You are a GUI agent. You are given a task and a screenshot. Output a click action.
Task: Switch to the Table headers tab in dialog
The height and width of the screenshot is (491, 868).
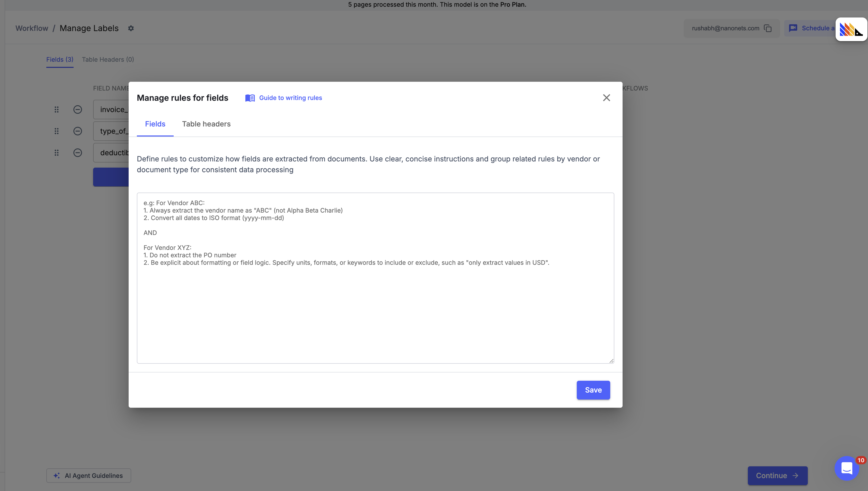click(206, 124)
